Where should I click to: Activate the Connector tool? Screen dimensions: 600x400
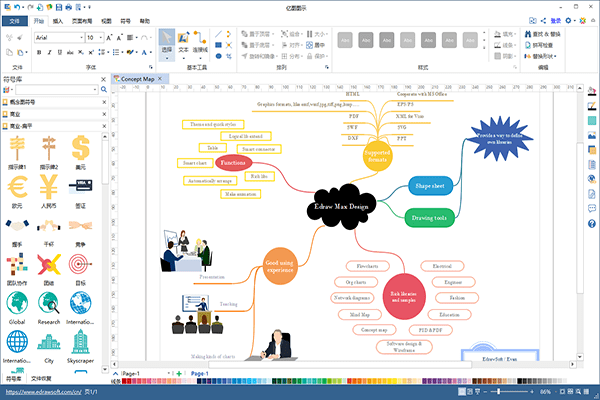click(200, 44)
